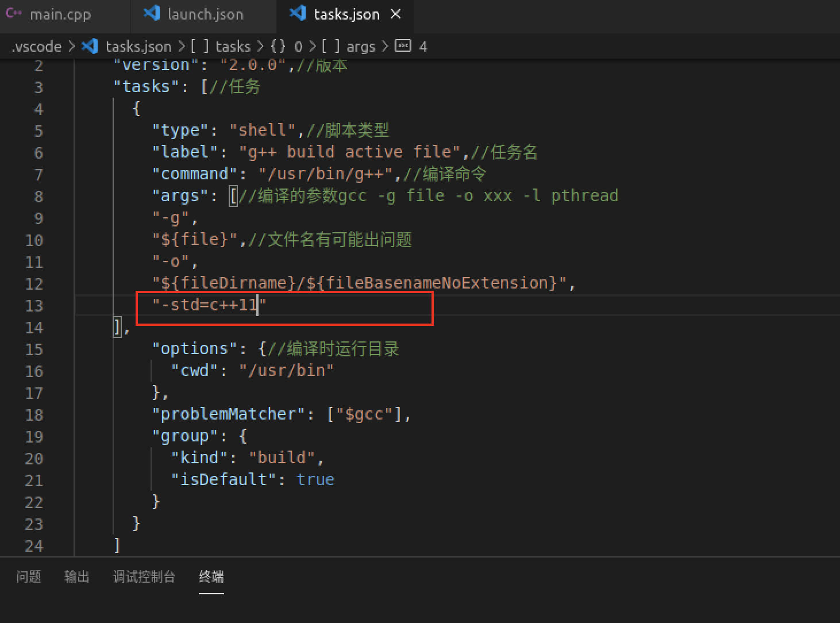Open the args array breadcrumb
840x623 pixels.
pos(348,47)
